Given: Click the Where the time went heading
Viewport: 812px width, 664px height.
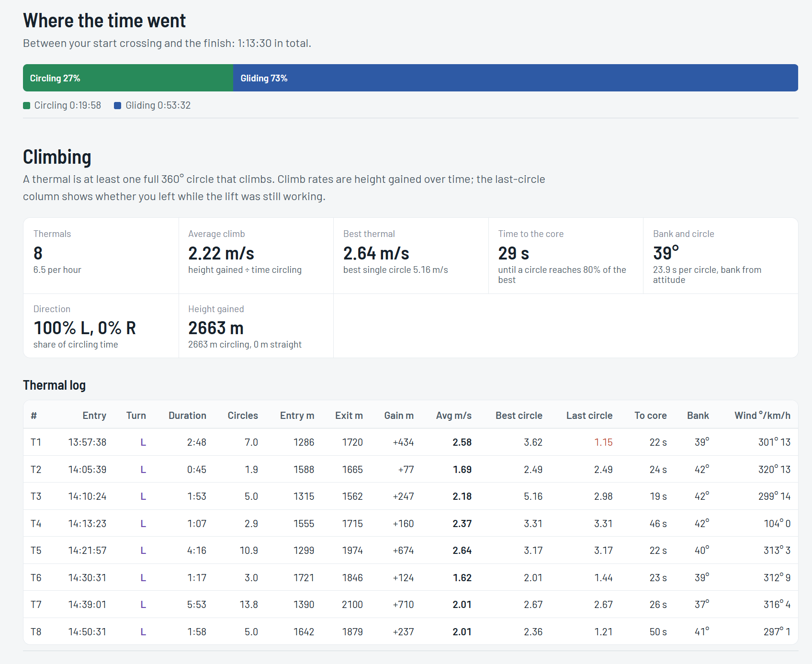Looking at the screenshot, I should [104, 21].
